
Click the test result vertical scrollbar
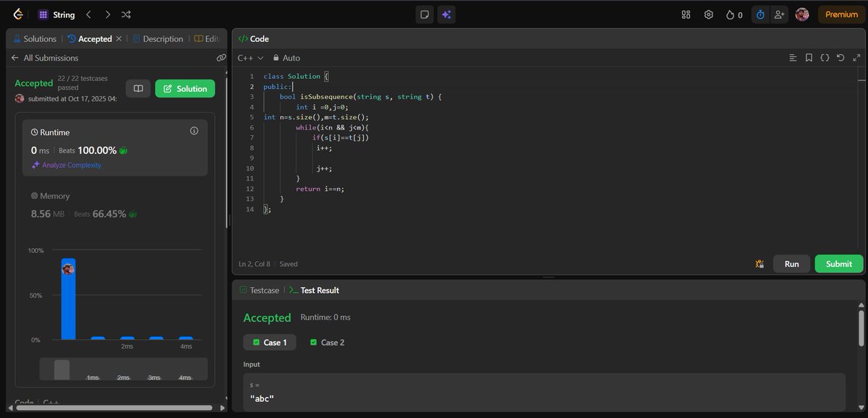(861, 329)
